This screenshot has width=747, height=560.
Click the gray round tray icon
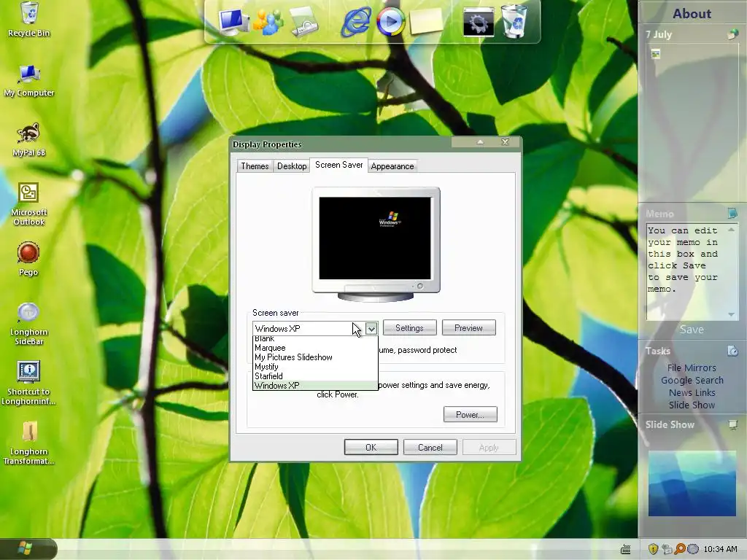[x=693, y=549]
